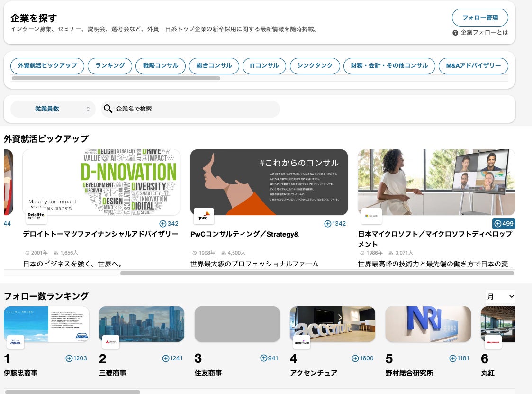Image resolution: width=532 pixels, height=394 pixels.
Task: Select the 財務・会計・その他コンサル tab
Action: [x=389, y=65]
